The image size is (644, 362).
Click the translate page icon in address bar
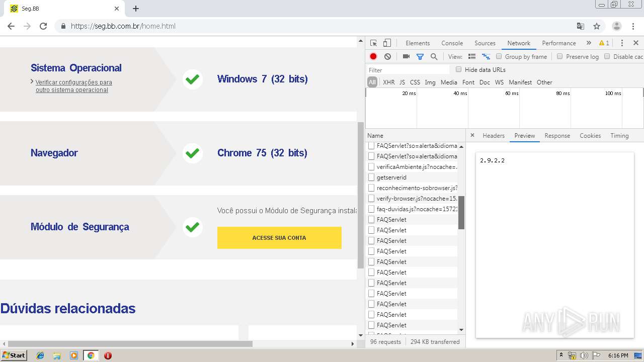581,26
